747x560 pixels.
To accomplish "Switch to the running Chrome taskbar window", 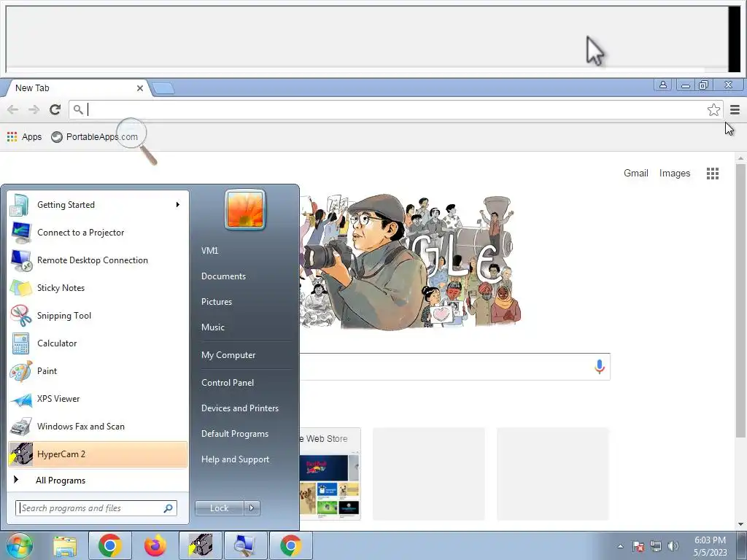I will pyautogui.click(x=291, y=545).
